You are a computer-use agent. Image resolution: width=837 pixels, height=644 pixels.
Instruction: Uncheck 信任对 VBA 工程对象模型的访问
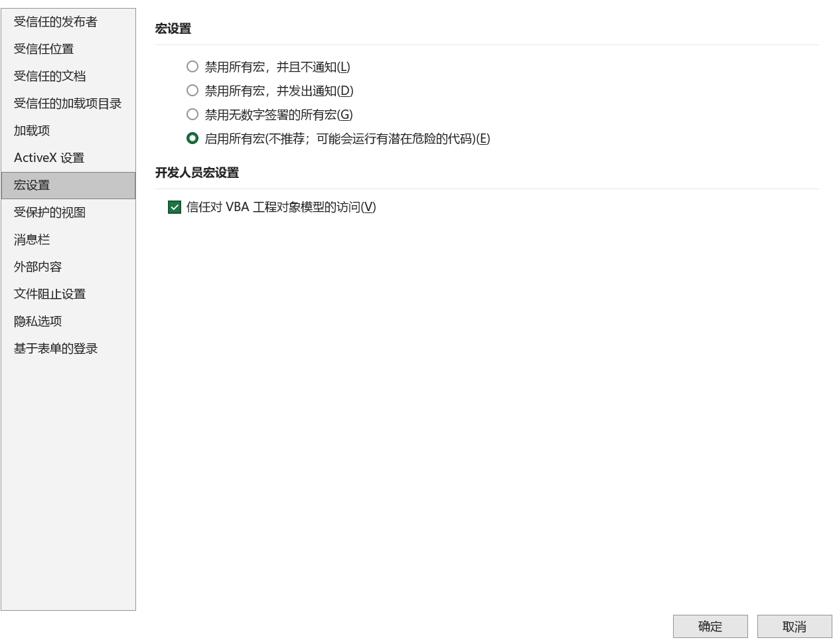(x=174, y=207)
